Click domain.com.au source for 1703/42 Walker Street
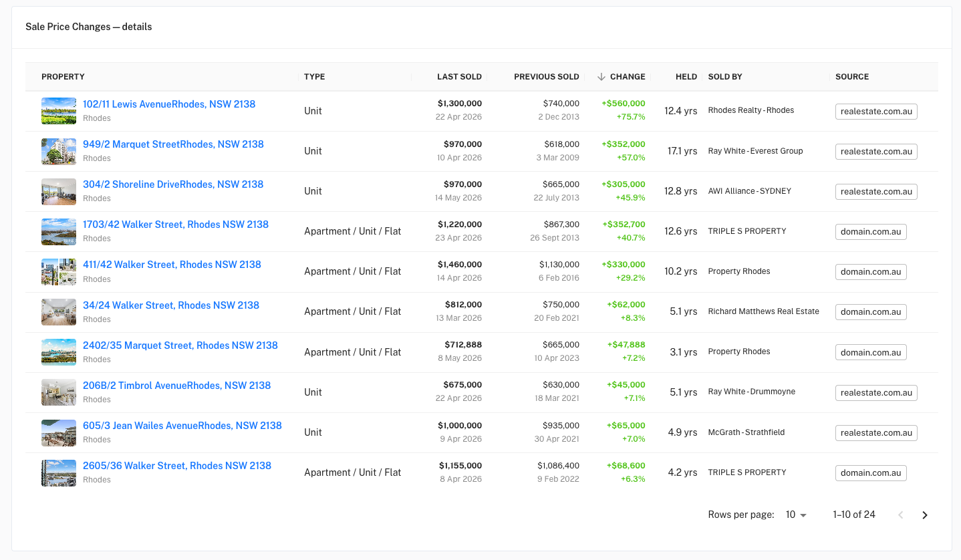The height and width of the screenshot is (560, 961). 871,232
